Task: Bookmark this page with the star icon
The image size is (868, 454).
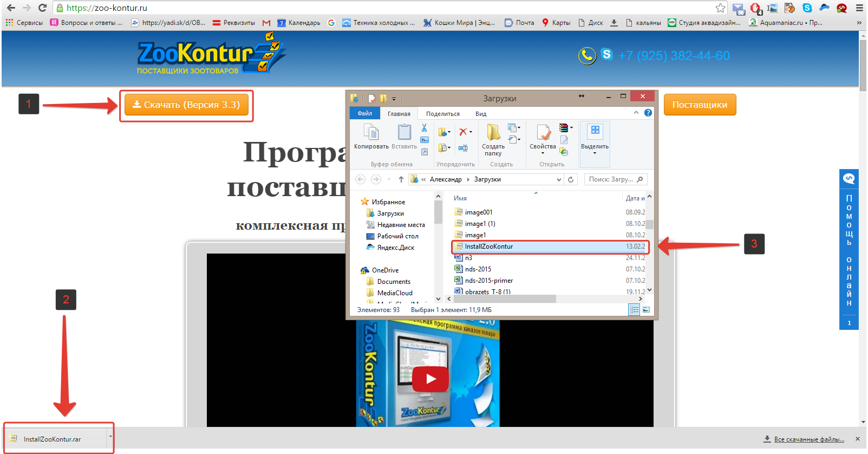Action: pyautogui.click(x=720, y=8)
